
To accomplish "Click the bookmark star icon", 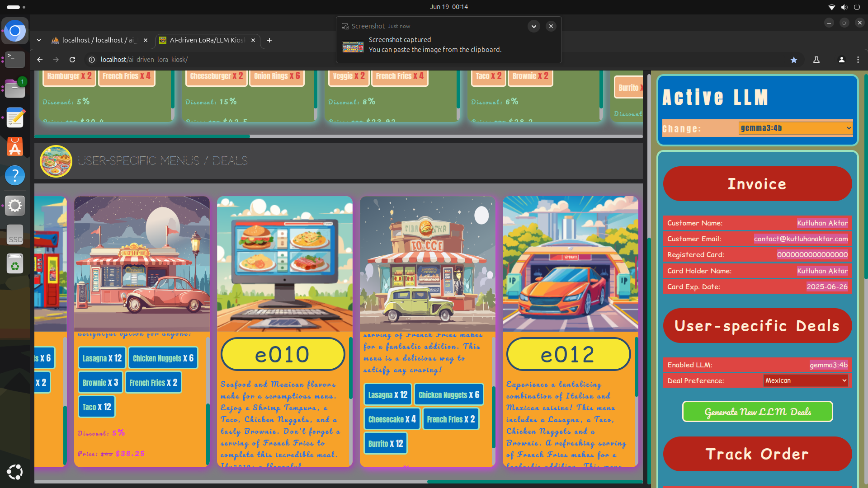I will pyautogui.click(x=793, y=60).
